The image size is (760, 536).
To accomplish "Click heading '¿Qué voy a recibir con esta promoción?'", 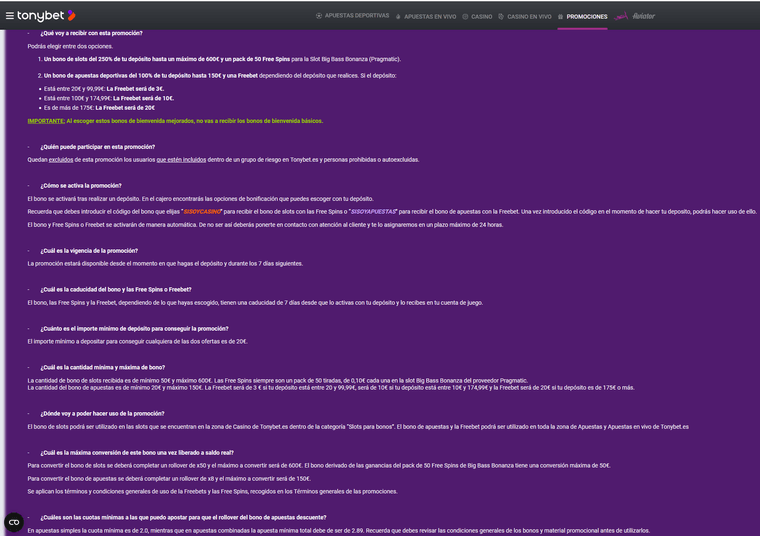I will 92,33.
